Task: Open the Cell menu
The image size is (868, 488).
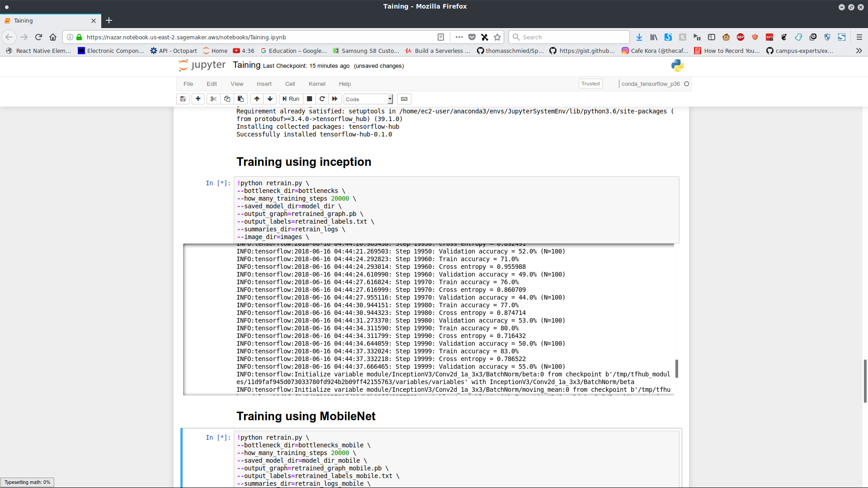Action: pyautogui.click(x=290, y=84)
